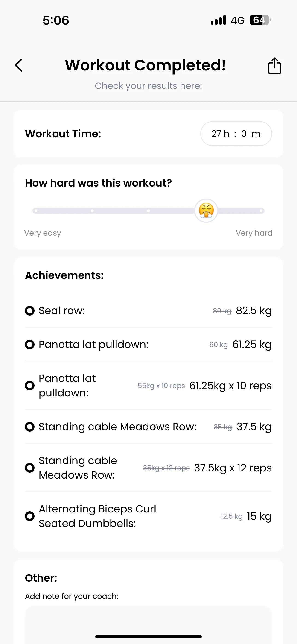Screen dimensions: 297x644
Task: Select the Seal row 82.5 kg result
Action: coord(253,311)
